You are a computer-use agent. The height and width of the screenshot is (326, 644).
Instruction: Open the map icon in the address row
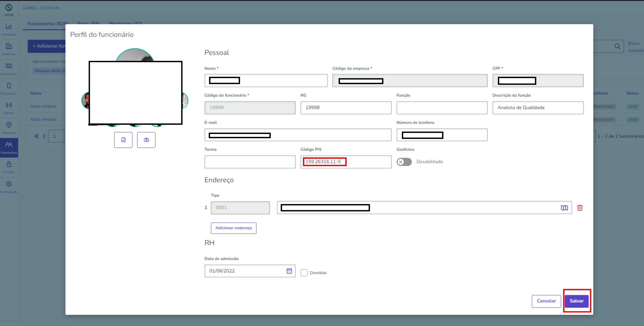pyautogui.click(x=564, y=208)
